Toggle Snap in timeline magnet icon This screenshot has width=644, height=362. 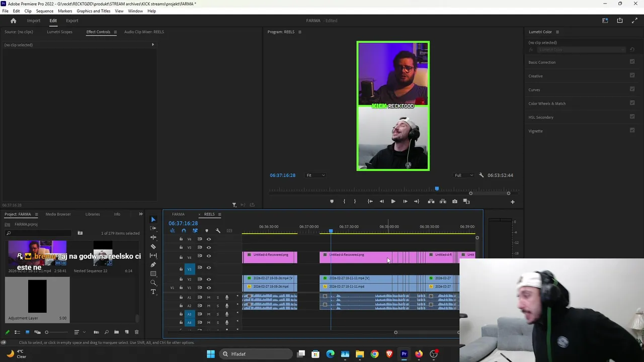[x=184, y=231]
